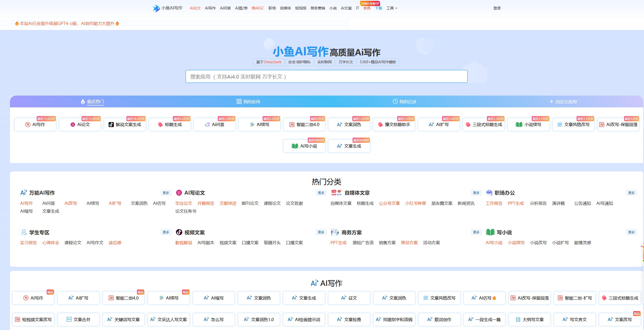Open 文章合并 app with merge icon
This screenshot has height=330, width=644.
78,319
